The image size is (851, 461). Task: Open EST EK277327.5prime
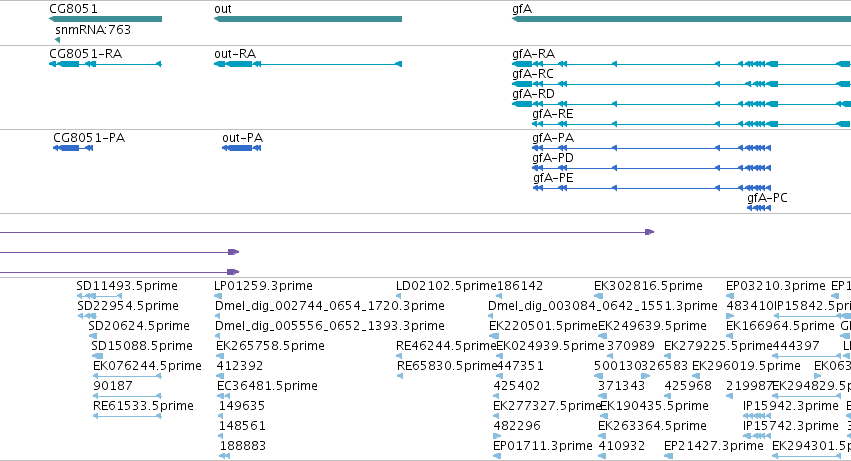pyautogui.click(x=547, y=406)
